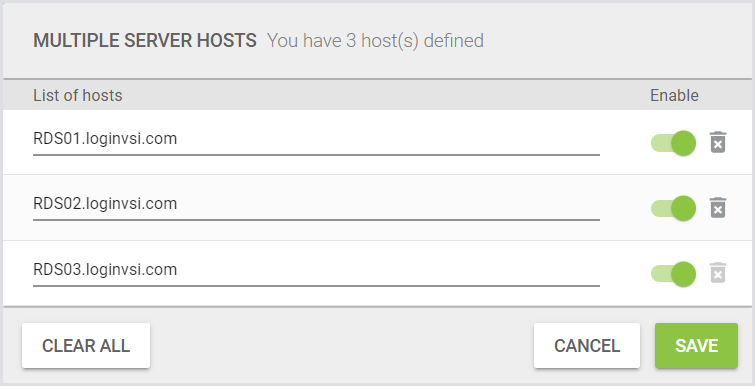This screenshot has height=386, width=755.
Task: Cancel the multiple server hosts dialog
Action: [587, 346]
